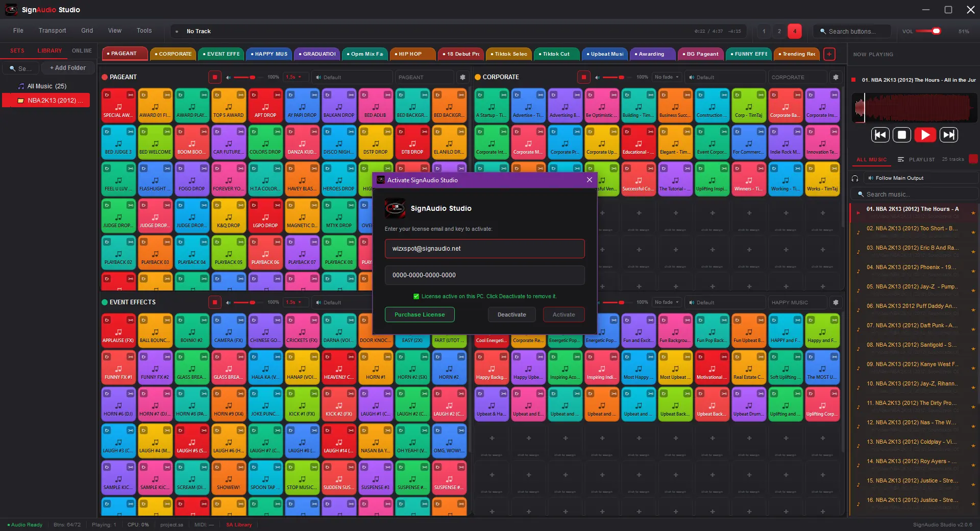Skip to next track in player

(x=948, y=135)
